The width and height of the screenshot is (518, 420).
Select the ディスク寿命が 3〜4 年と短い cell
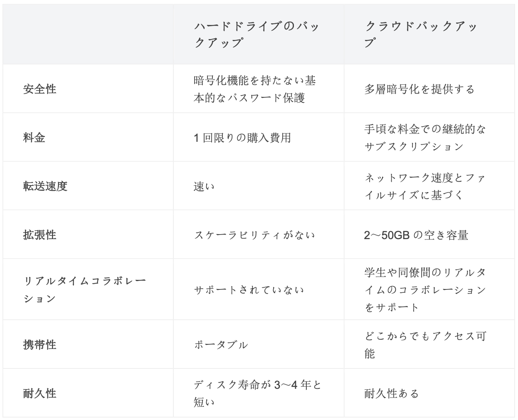coord(257,393)
